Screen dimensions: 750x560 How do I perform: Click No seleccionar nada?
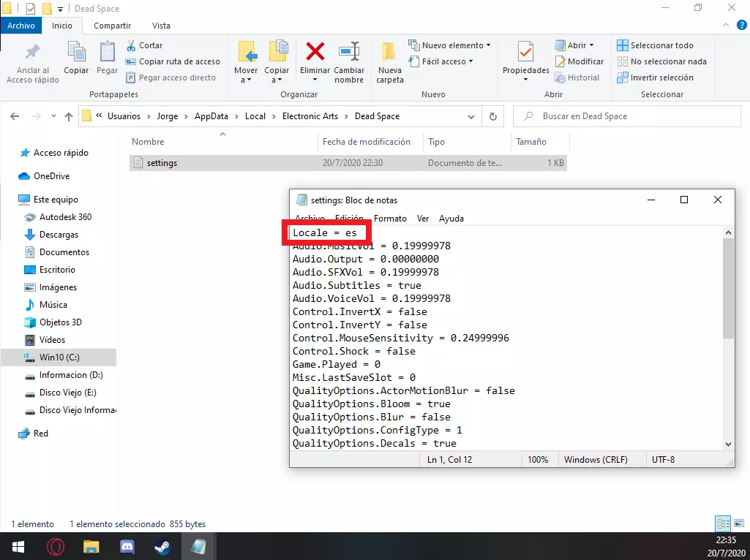click(661, 61)
